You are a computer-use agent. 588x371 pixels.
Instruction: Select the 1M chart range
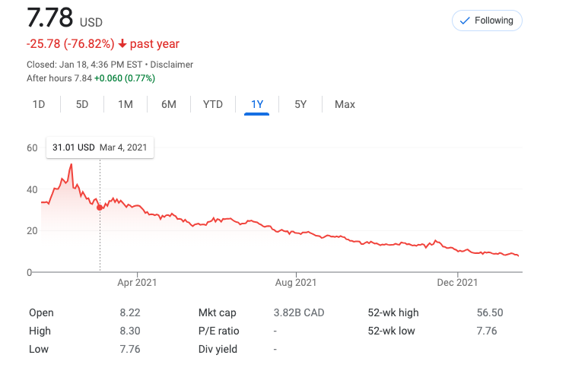(126, 104)
